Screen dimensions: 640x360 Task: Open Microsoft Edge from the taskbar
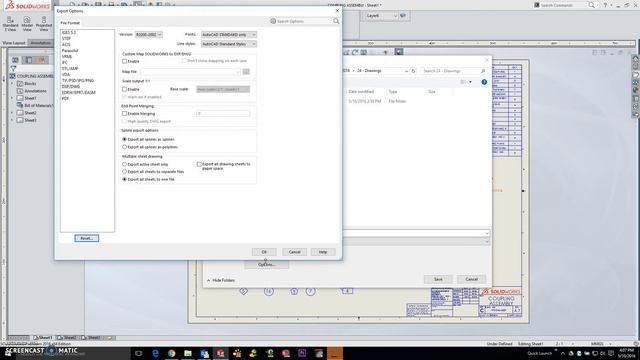(155, 353)
